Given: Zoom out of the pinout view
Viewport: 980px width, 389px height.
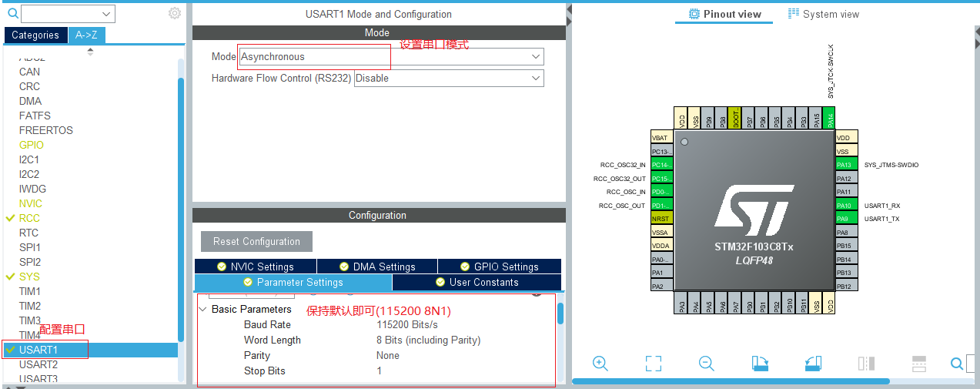Looking at the screenshot, I should click(x=706, y=364).
